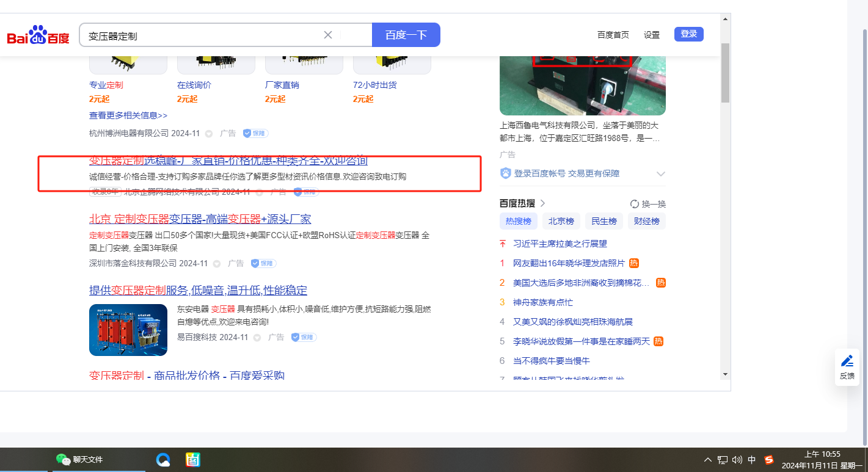Click the Sogou input method tray icon
The image size is (868, 472).
(x=769, y=460)
